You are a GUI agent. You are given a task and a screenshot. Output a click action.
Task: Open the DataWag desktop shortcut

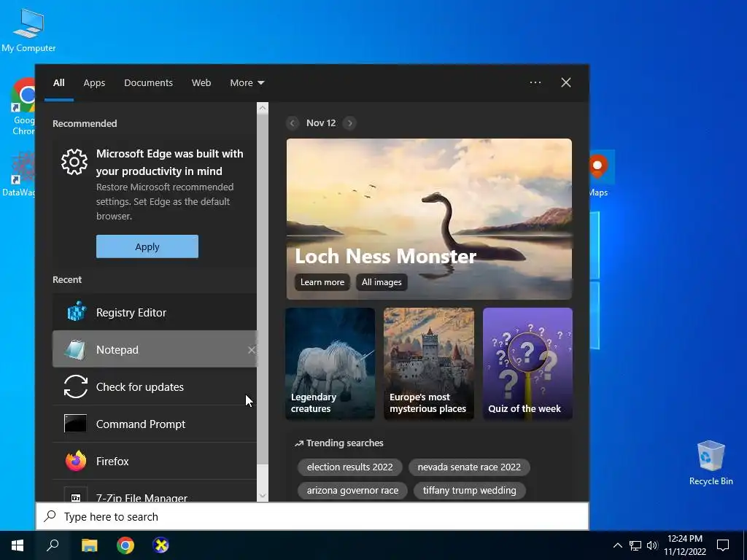point(19,174)
